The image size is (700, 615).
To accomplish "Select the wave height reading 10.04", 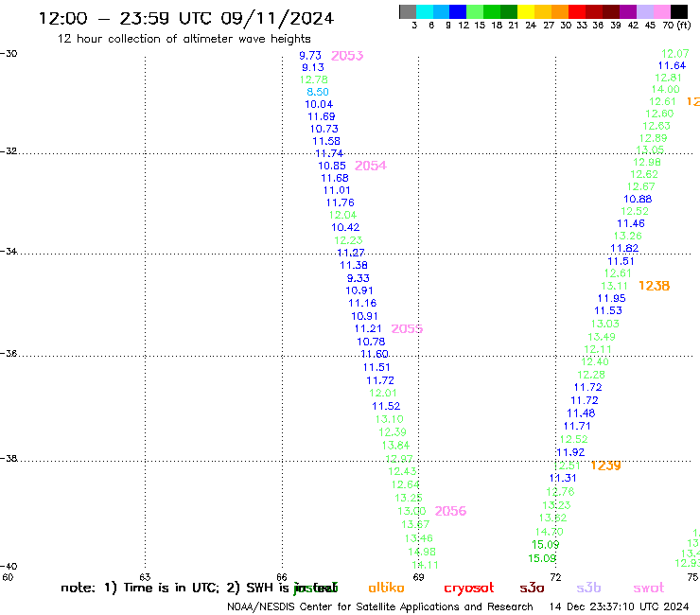I will tap(319, 104).
